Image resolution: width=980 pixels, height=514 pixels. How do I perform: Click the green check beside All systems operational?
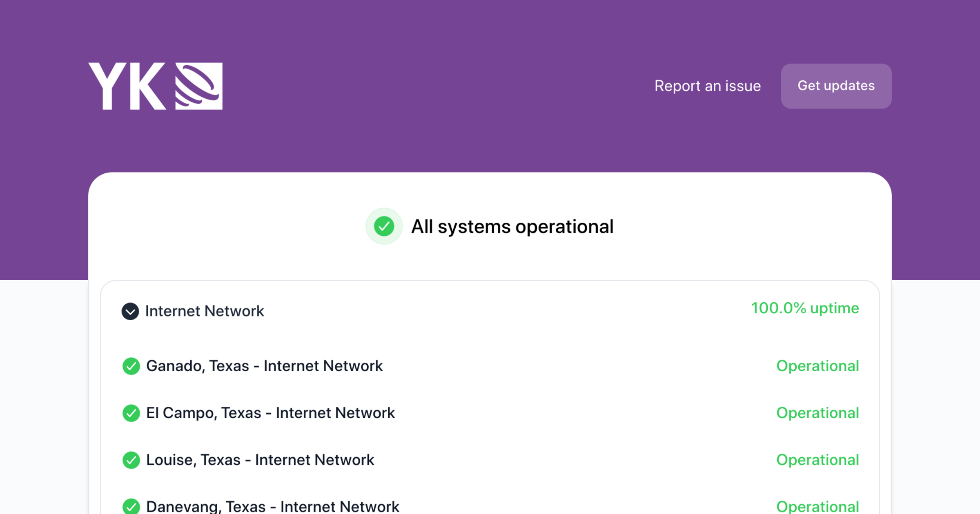pos(384,226)
